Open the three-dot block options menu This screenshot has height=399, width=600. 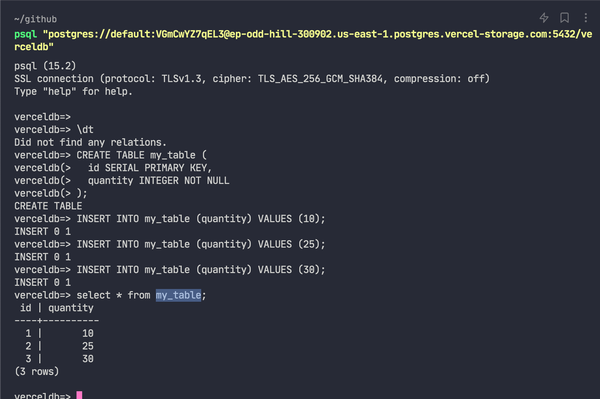585,18
